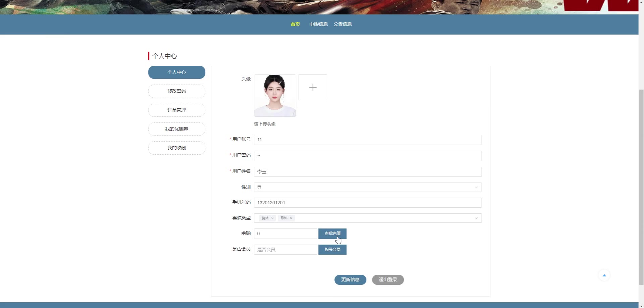Click the 手机号码 field with 13201201201
Screen dimensions: 644x308
368,203
